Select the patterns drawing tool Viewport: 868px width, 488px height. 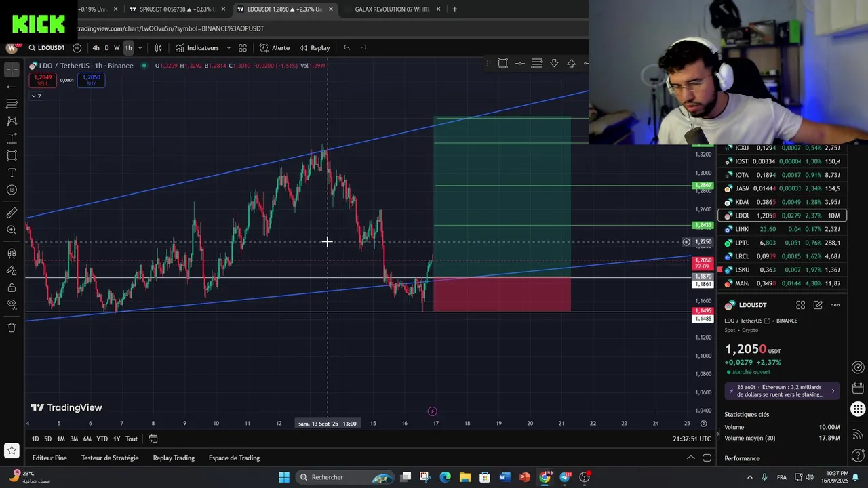click(12, 121)
